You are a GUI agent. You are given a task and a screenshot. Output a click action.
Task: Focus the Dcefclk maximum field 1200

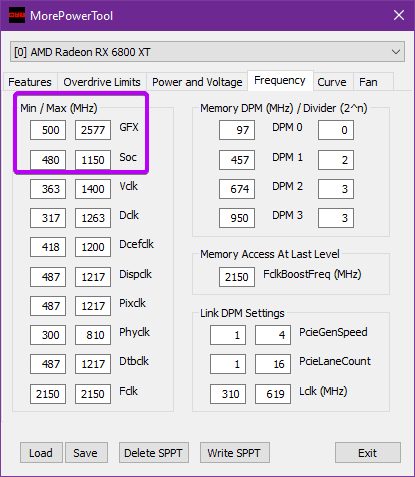93,247
